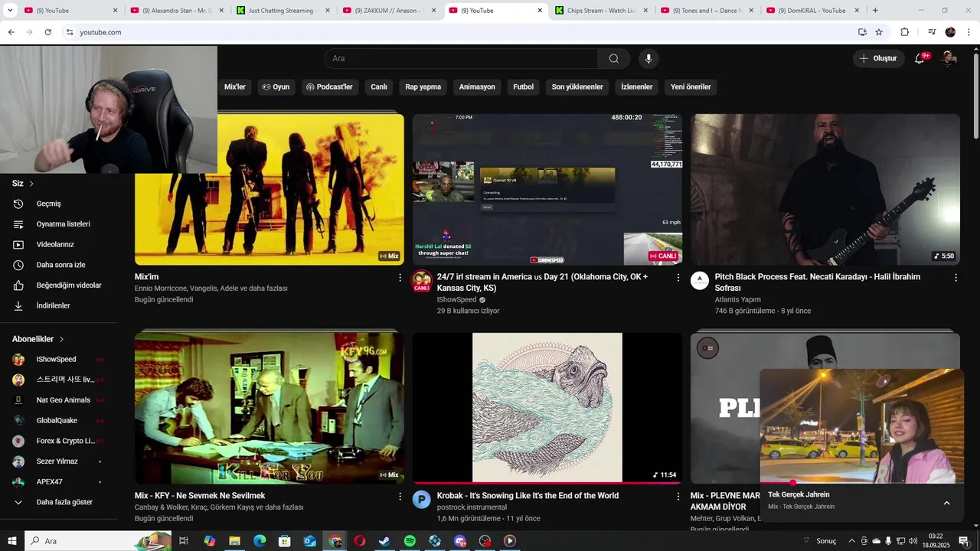The height and width of the screenshot is (551, 980).
Task: Select the Animasyon filter chip
Action: pos(477,87)
